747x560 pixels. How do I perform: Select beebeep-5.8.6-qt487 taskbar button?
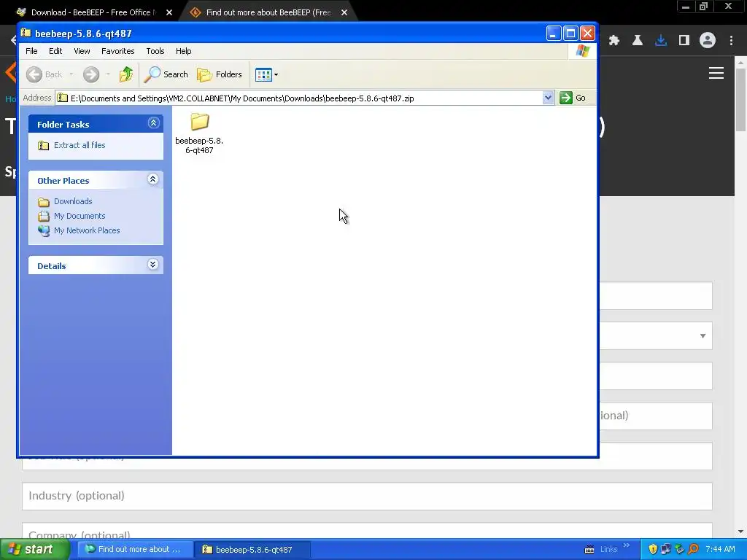pyautogui.click(x=253, y=550)
